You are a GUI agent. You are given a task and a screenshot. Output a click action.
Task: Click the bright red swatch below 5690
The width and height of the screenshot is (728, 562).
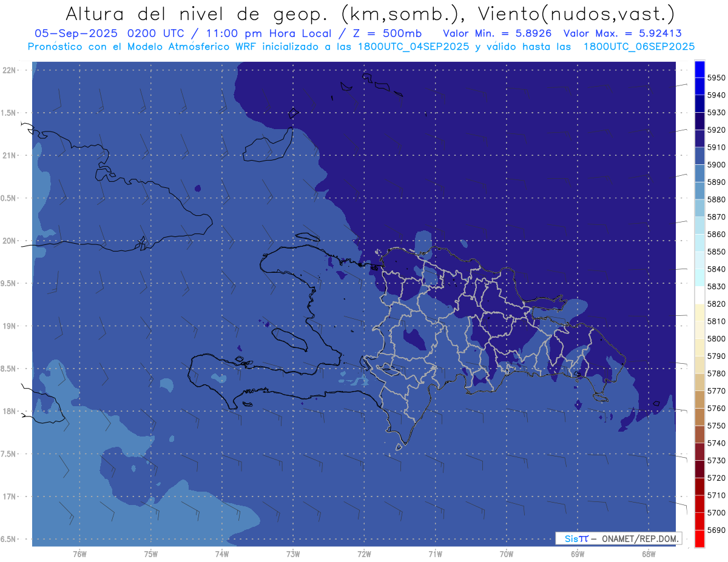[699, 538]
